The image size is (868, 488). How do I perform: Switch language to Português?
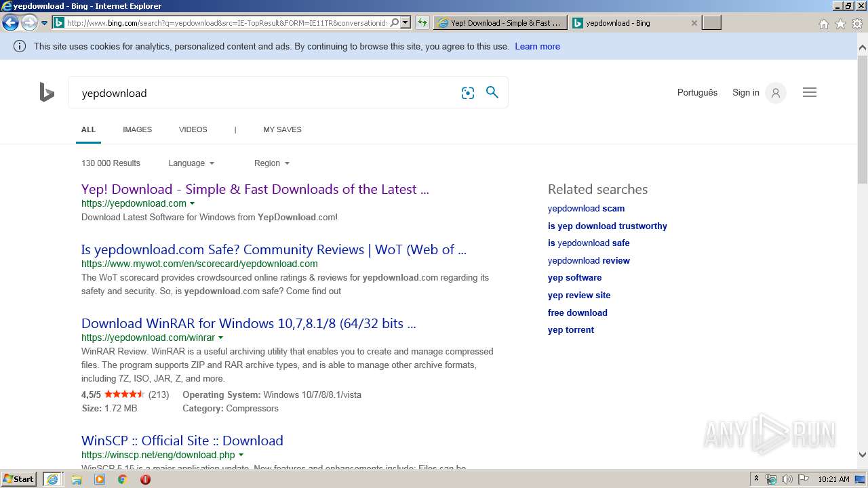(697, 93)
